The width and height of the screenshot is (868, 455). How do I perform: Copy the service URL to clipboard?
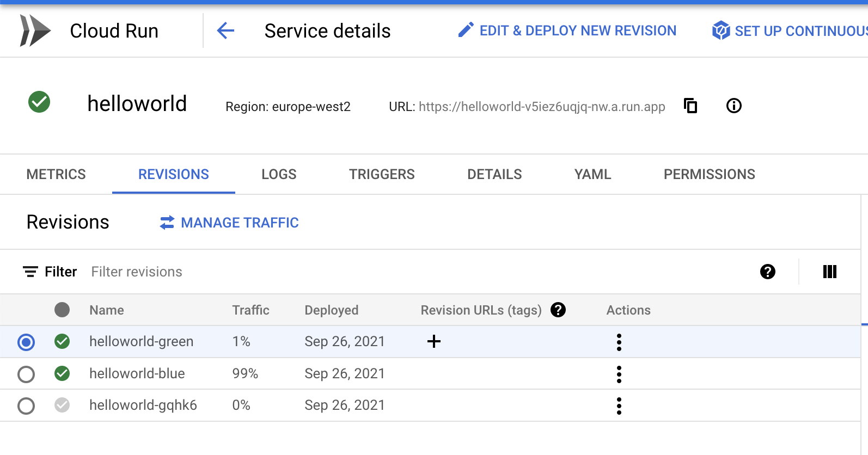pyautogui.click(x=690, y=106)
